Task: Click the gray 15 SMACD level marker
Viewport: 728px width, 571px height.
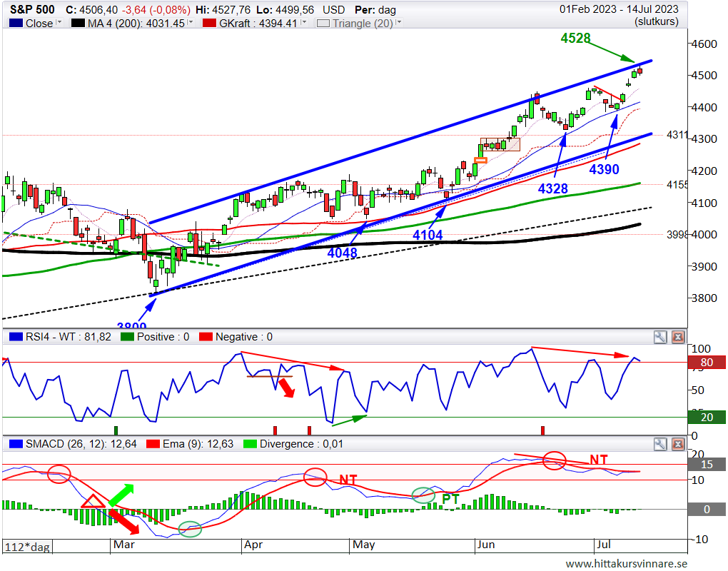Action: [706, 464]
